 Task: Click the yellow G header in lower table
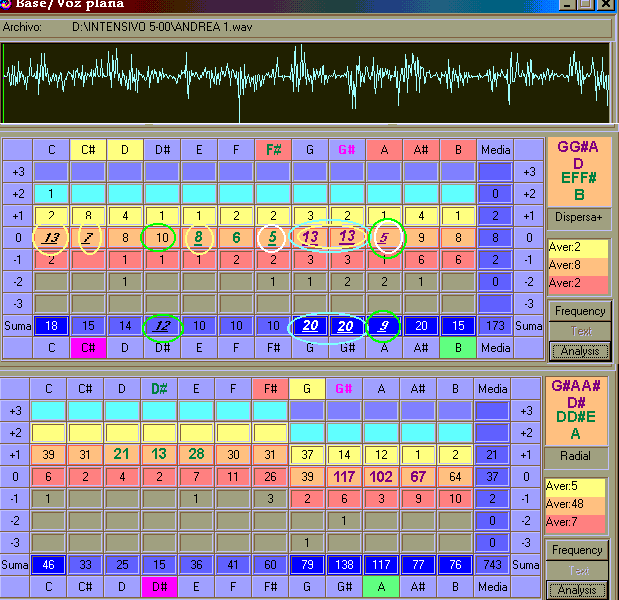[x=308, y=388]
